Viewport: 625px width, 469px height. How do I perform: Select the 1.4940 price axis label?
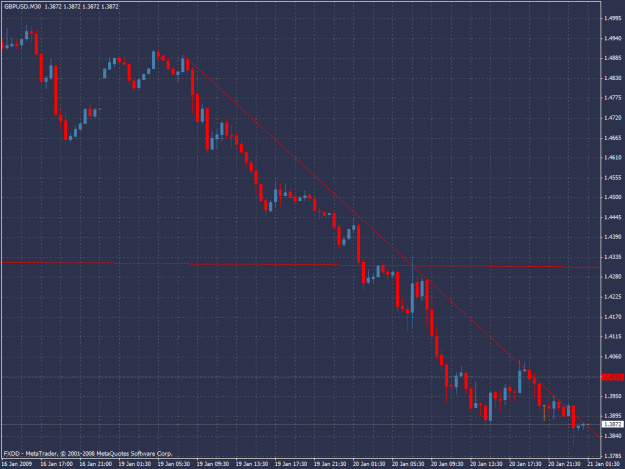coord(613,38)
